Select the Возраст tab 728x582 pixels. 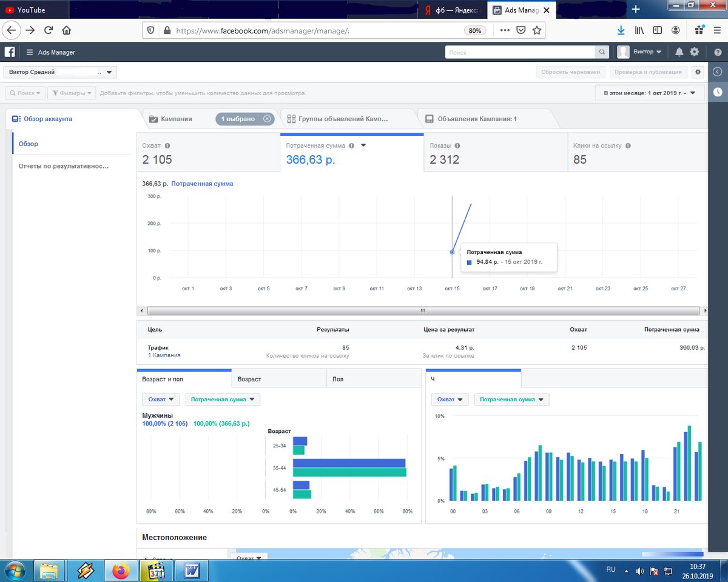[x=279, y=379]
